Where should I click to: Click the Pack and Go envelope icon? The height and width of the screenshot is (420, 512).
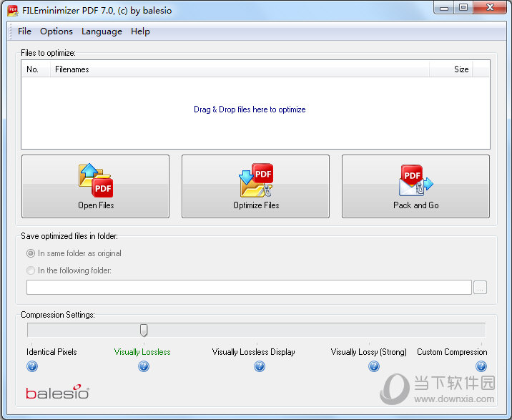point(416,180)
